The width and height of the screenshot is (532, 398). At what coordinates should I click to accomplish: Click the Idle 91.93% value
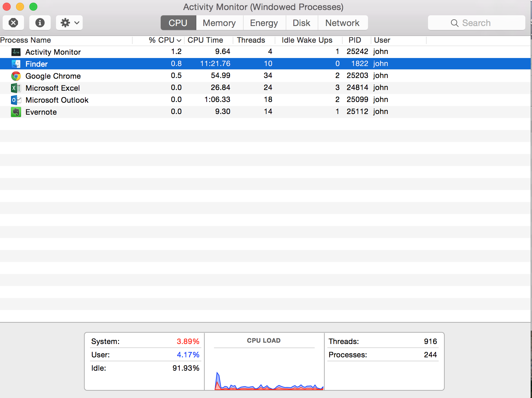[186, 368]
